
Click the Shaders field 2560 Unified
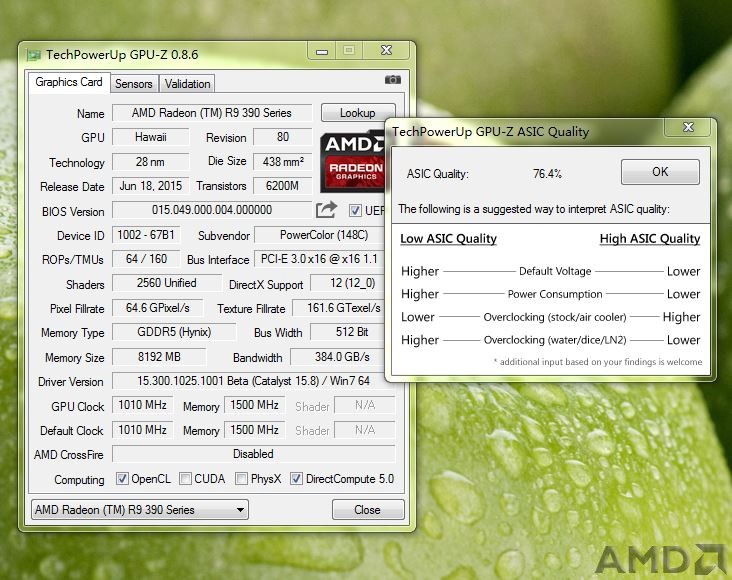click(x=167, y=283)
